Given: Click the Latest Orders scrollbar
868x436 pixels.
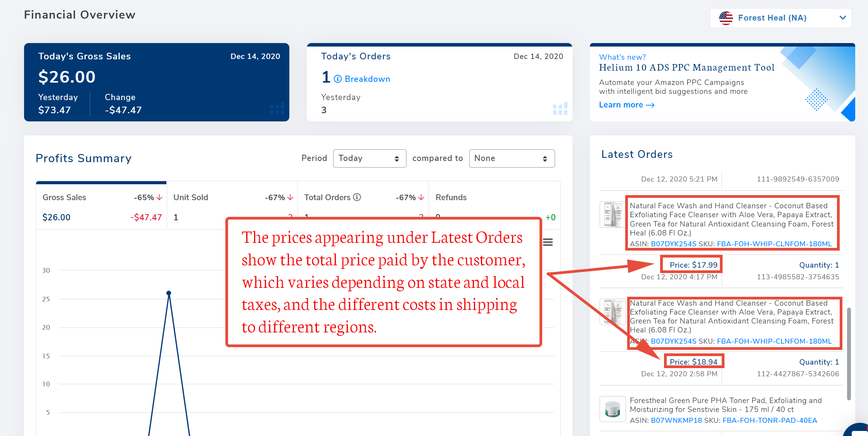Looking at the screenshot, I should point(849,353).
